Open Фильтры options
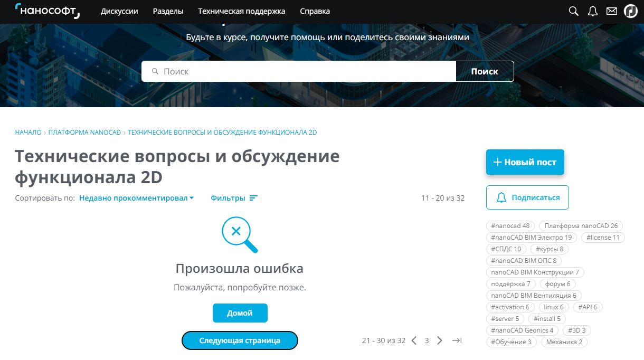This screenshot has height=360, width=644. pos(234,198)
